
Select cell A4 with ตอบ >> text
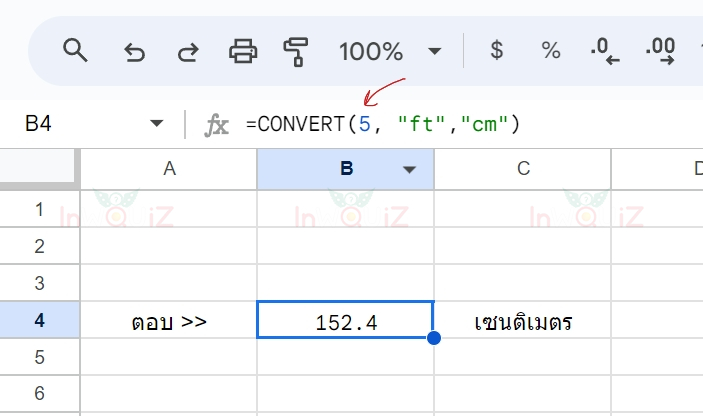click(169, 322)
